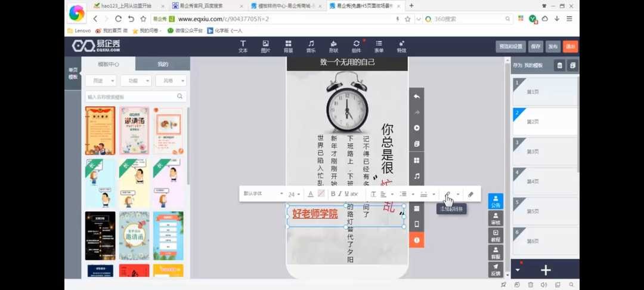Toggle italic formatting in text toolbar
Screen dimensions: 644x290
pos(340,194)
